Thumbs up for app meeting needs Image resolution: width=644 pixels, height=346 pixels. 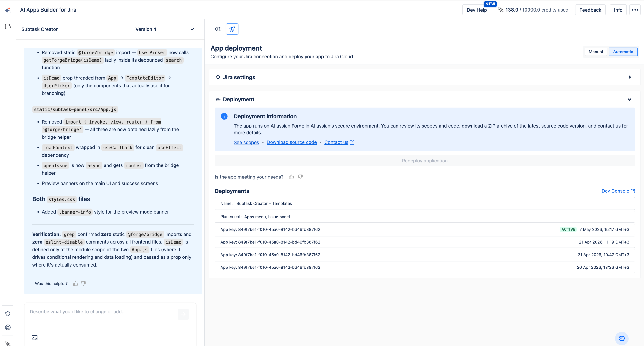[291, 177]
